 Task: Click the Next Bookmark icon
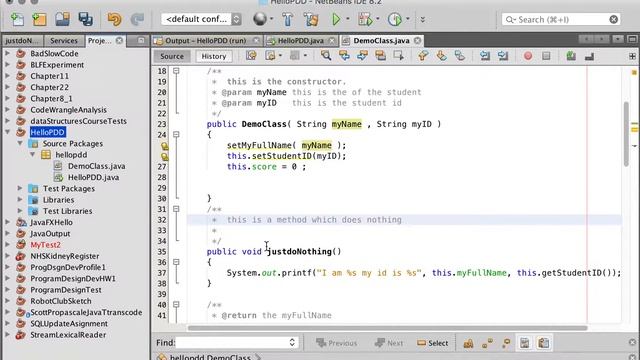[441, 56]
